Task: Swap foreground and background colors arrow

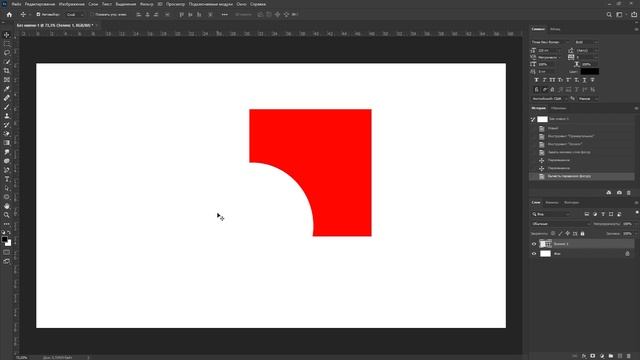Action: pos(9,232)
